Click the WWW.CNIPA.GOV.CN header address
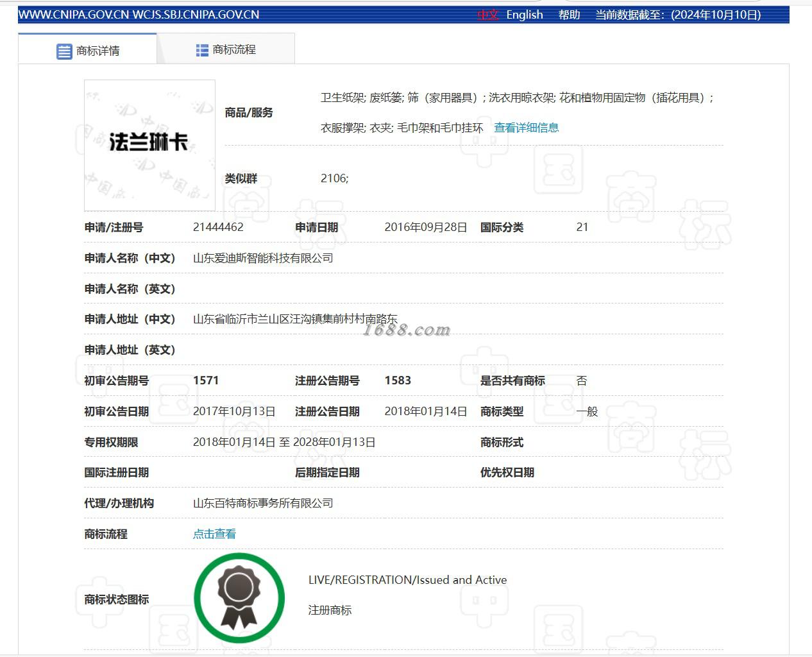Image resolution: width=812 pixels, height=657 pixels. tap(74, 15)
